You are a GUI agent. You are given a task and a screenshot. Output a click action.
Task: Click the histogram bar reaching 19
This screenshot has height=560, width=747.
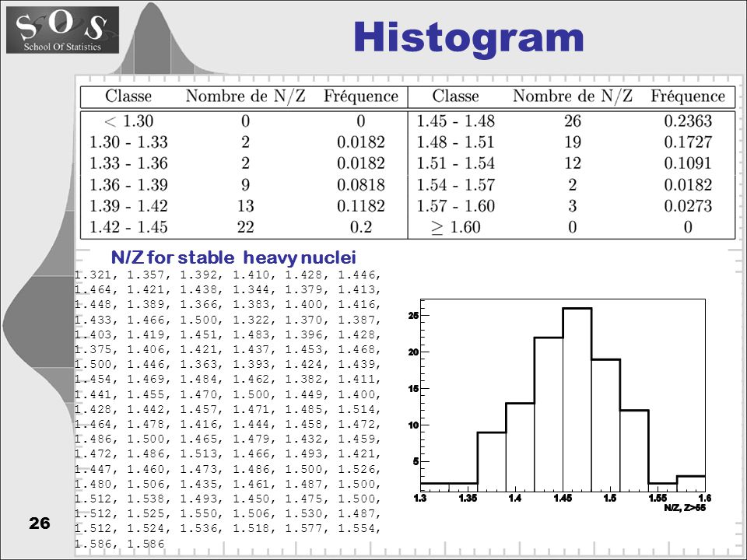pyautogui.click(x=605, y=425)
